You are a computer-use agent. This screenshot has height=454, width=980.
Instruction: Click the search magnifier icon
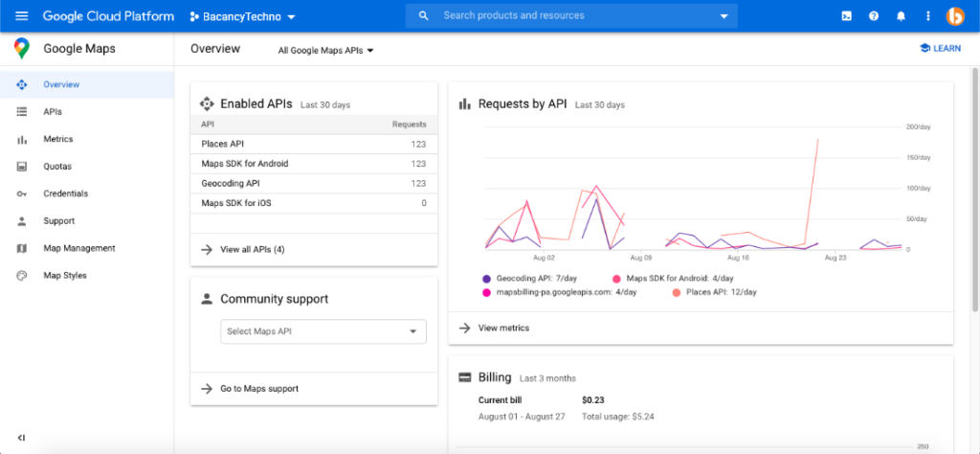(424, 15)
